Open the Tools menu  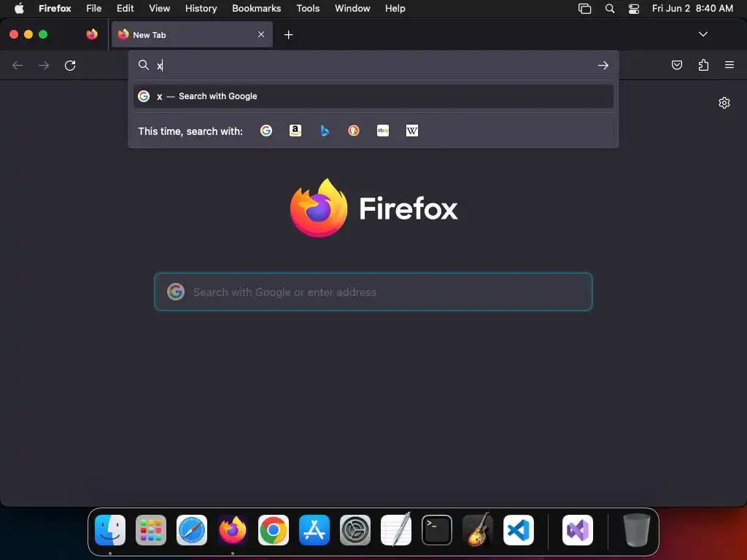tap(308, 8)
